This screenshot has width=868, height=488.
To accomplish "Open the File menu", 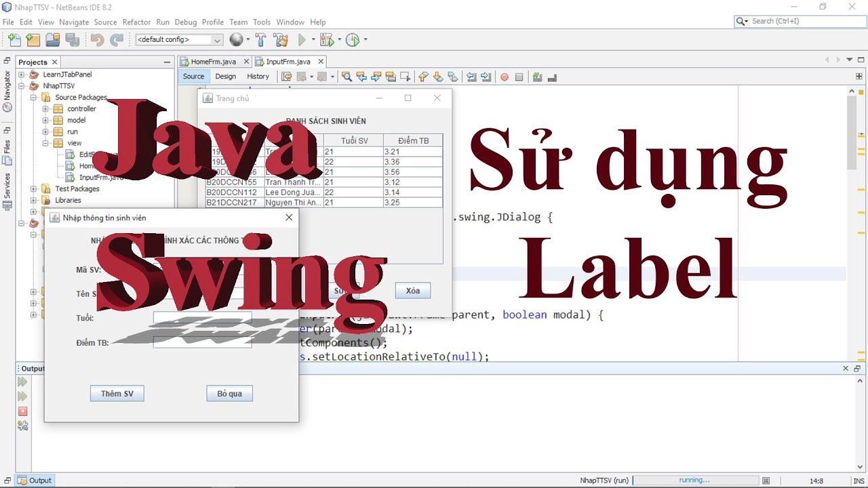I will pos(8,22).
